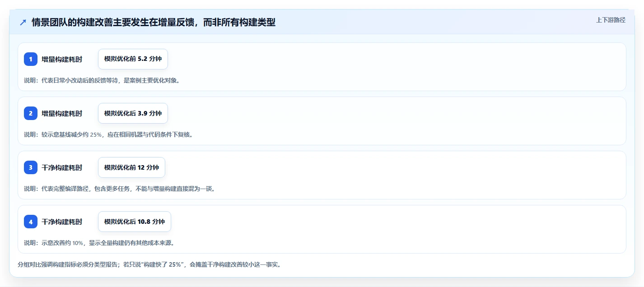Click number badge 1 for 增量构建耗时
644x287 pixels.
point(31,59)
